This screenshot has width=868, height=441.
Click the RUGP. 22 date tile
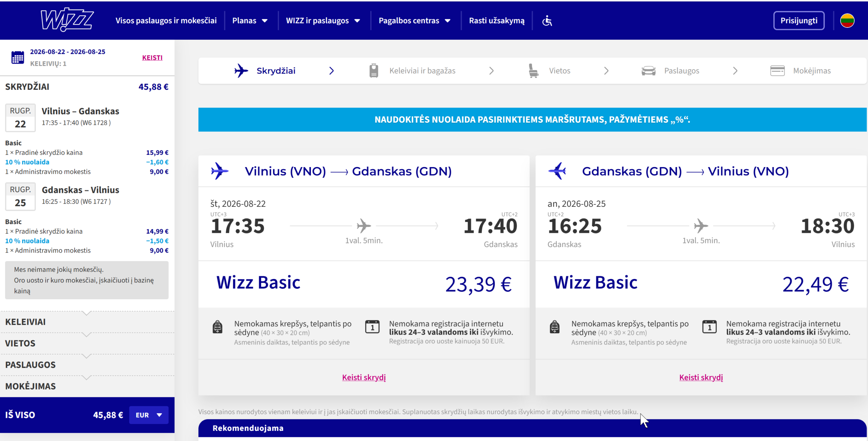point(20,118)
